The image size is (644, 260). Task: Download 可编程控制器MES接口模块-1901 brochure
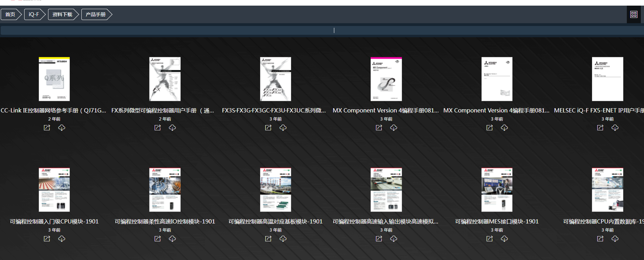[504, 239]
